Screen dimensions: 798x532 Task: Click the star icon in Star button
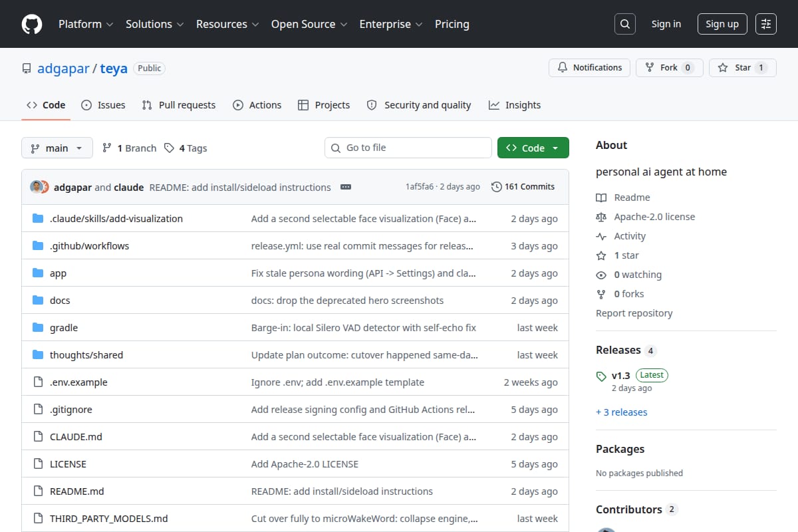pos(723,68)
